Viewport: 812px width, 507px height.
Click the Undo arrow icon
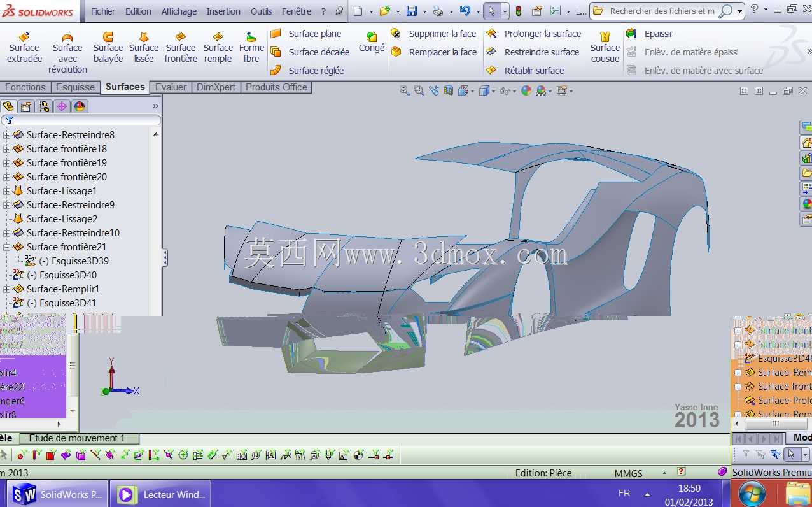[x=465, y=11]
